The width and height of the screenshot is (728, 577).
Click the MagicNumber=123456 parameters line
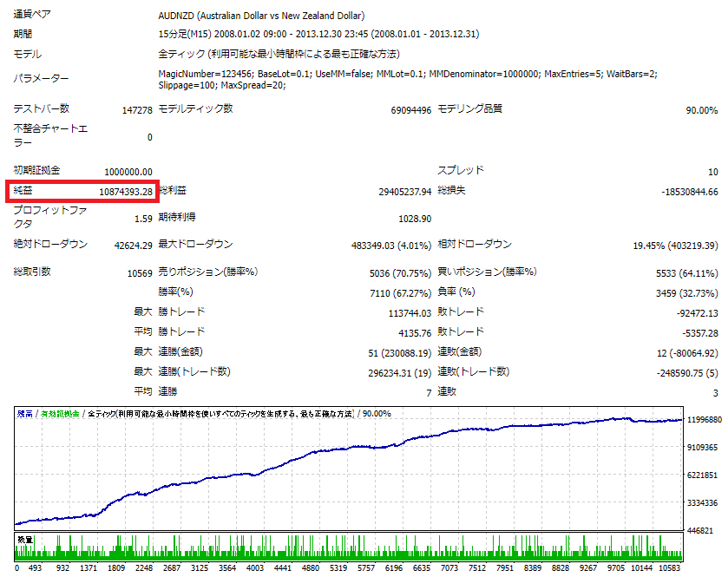tap(408, 74)
